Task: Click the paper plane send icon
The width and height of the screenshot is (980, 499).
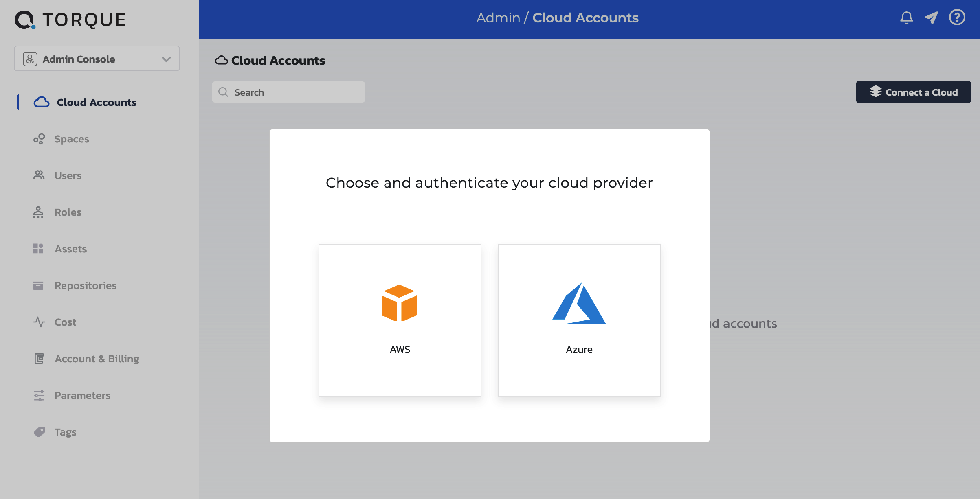Action: tap(932, 18)
